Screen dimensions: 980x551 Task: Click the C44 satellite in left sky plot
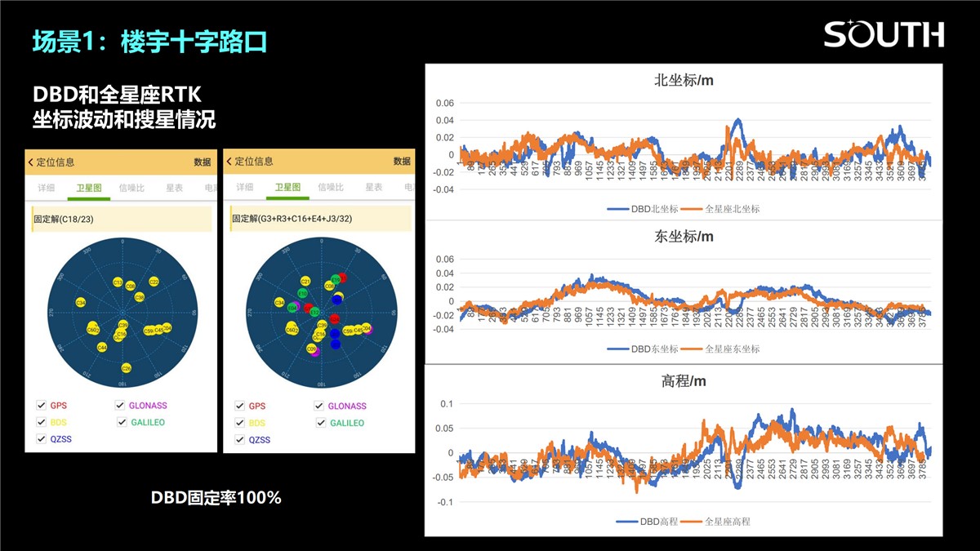coord(102,347)
